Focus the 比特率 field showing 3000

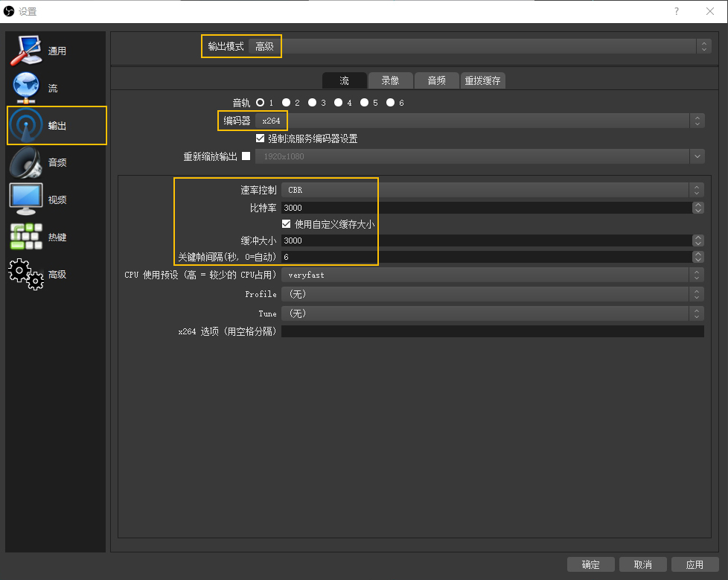pos(487,208)
